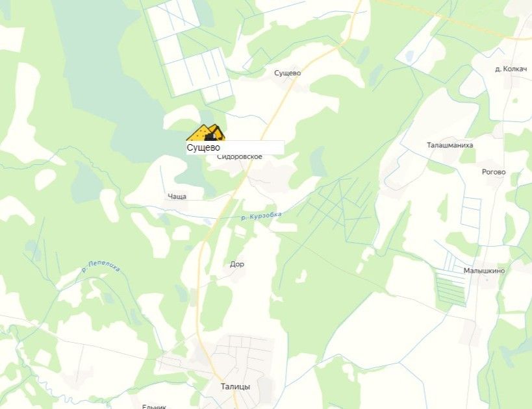Select the р. Пепелиха river label
This screenshot has height=409, width=532.
coord(101,267)
